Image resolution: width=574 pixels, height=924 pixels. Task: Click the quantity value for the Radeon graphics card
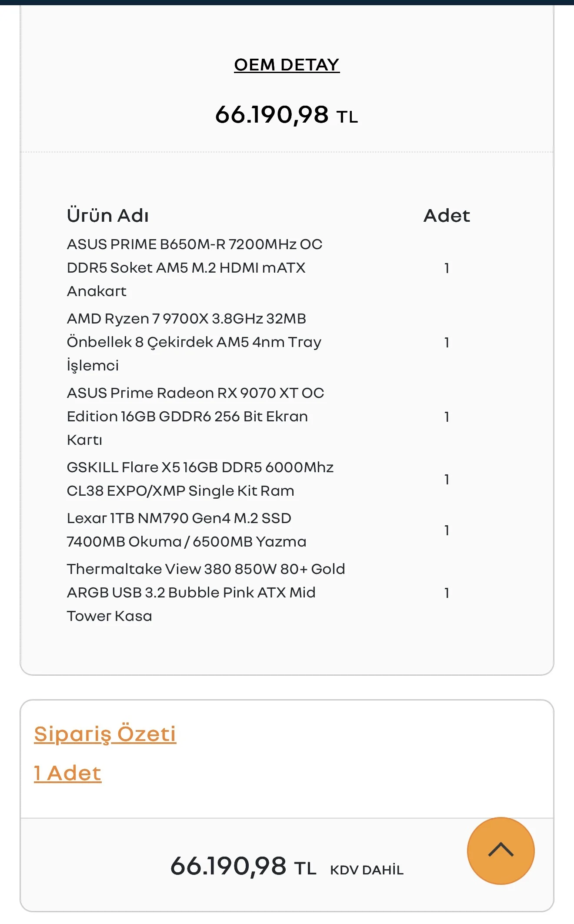447,417
